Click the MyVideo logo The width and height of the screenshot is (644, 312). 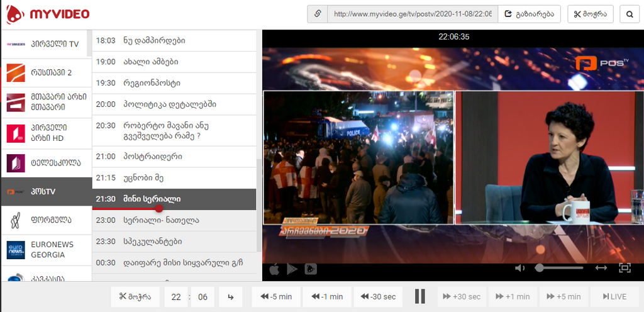click(x=48, y=14)
